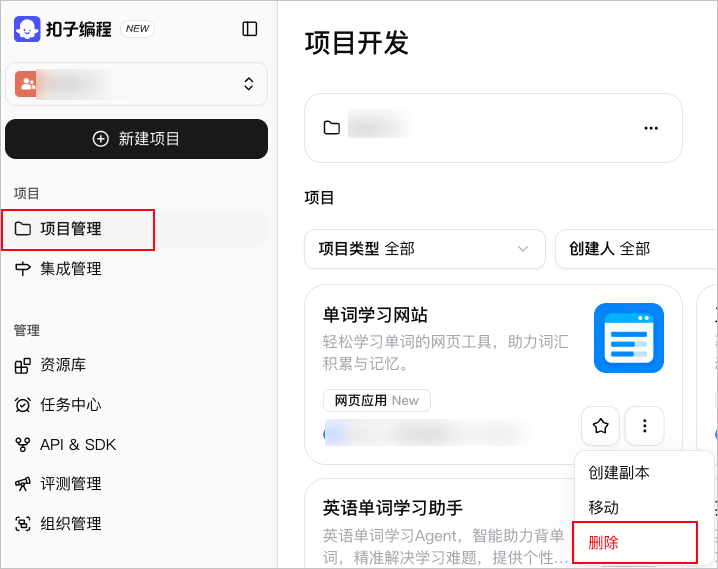Screen dimensions: 718x569
Task: Click the folder icon in the folder card
Action: pos(332,128)
